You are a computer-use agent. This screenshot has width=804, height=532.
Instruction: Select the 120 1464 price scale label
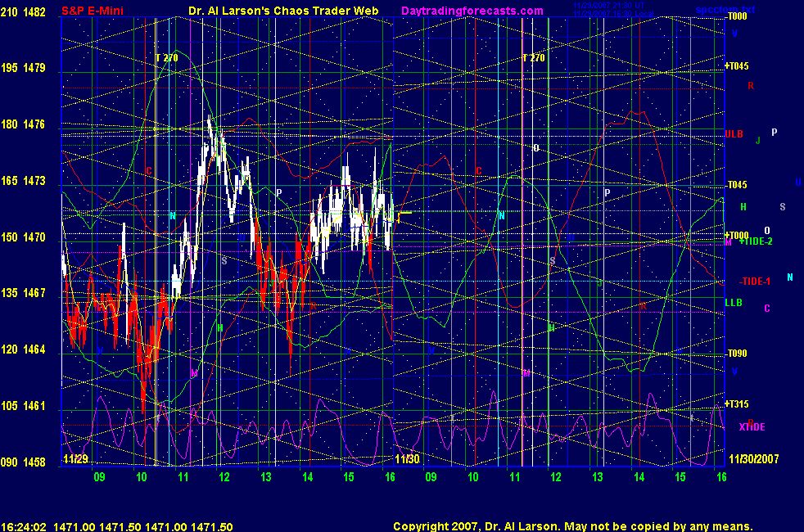click(23, 349)
